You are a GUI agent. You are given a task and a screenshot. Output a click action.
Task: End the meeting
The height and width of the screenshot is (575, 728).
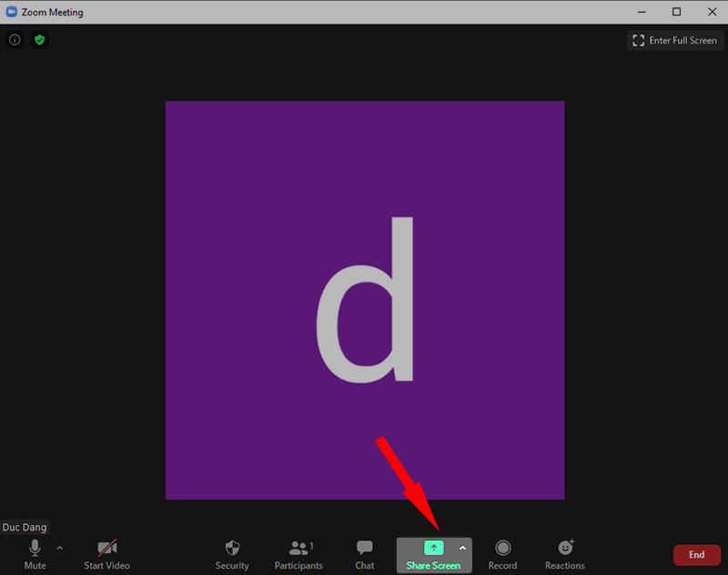696,554
